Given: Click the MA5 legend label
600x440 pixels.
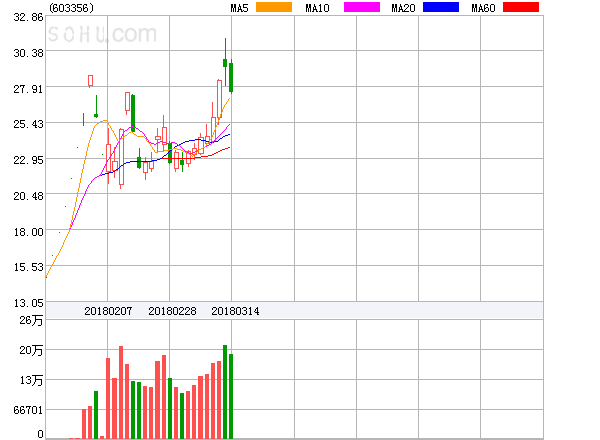Looking at the screenshot, I should pos(239,8).
